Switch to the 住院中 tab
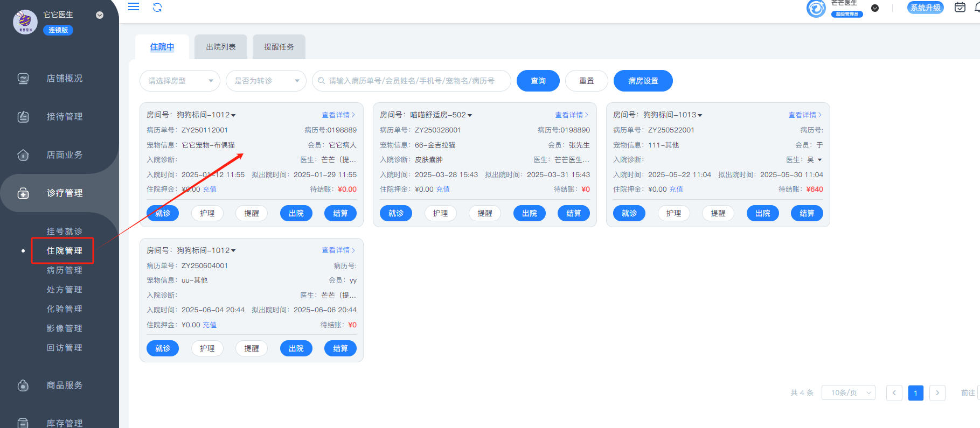The width and height of the screenshot is (980, 428). 162,47
